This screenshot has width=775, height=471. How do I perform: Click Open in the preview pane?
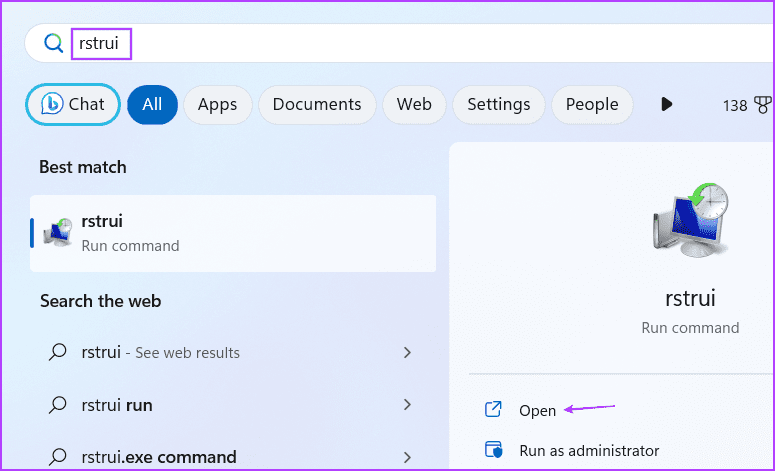click(x=537, y=411)
